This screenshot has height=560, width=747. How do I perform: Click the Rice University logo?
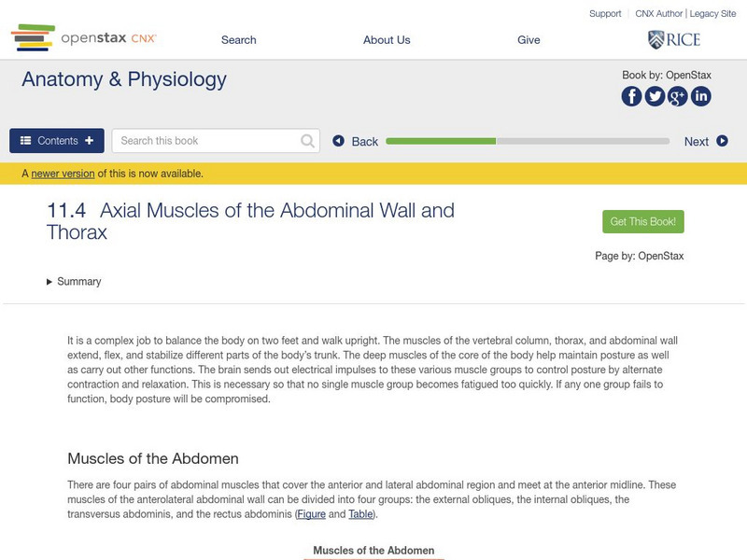click(x=673, y=39)
